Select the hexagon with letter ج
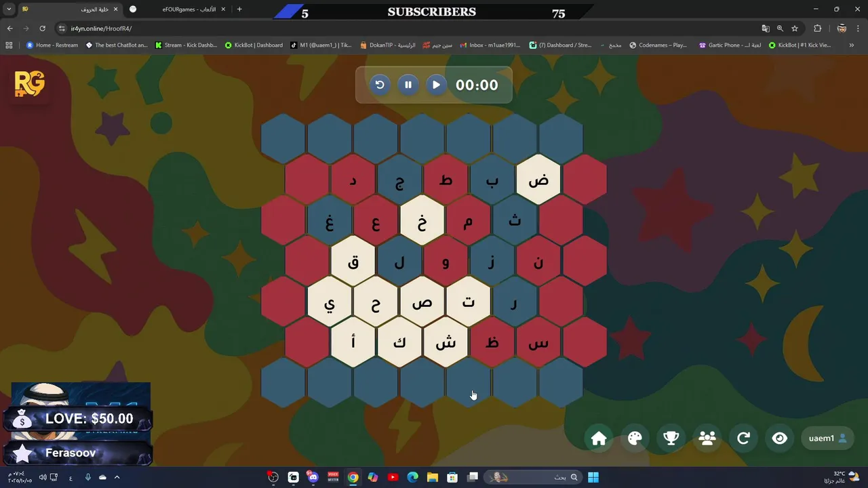The height and width of the screenshot is (488, 868). (x=399, y=180)
